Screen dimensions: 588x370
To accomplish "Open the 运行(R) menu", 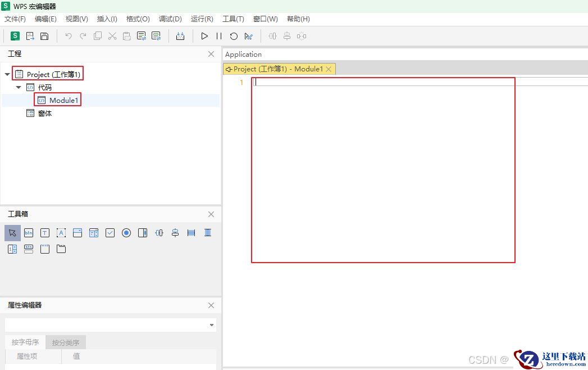I will click(202, 19).
